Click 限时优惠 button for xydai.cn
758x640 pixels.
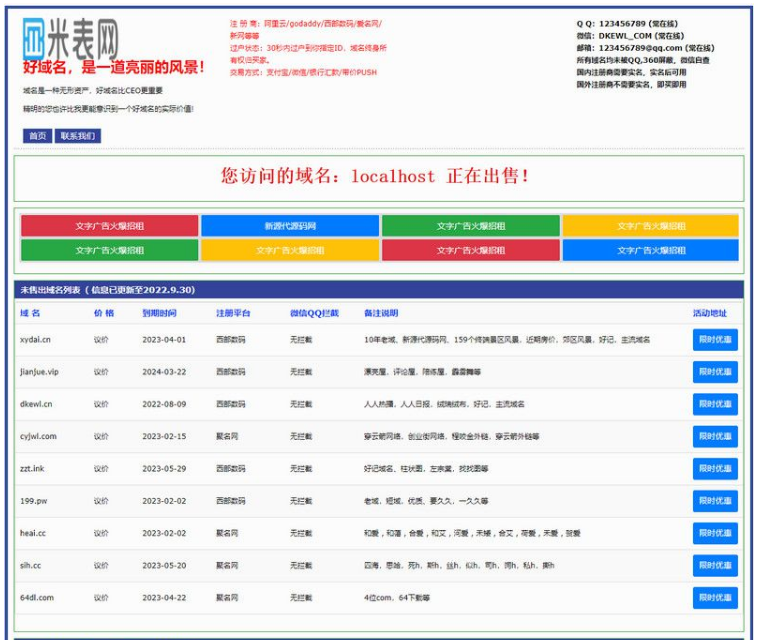click(715, 340)
